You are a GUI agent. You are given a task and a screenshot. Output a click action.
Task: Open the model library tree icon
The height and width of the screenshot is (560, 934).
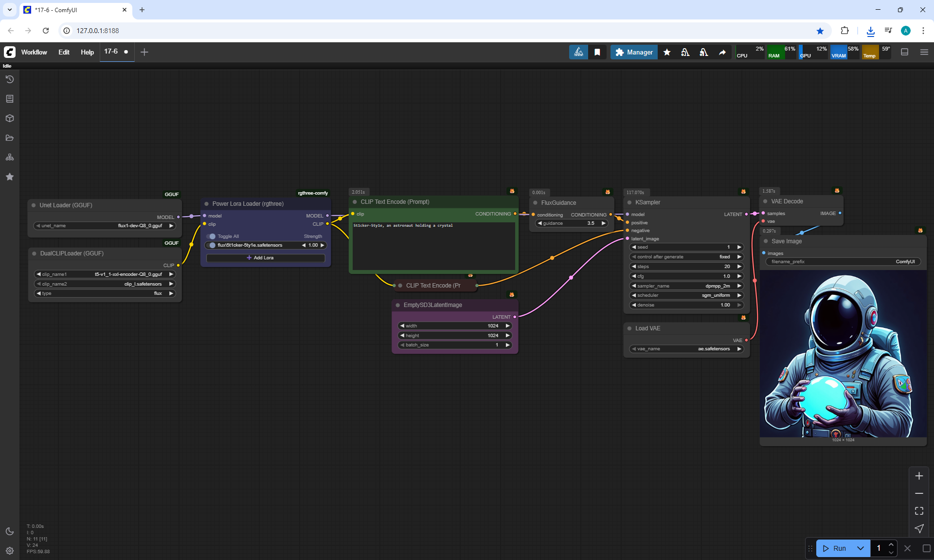click(10, 157)
